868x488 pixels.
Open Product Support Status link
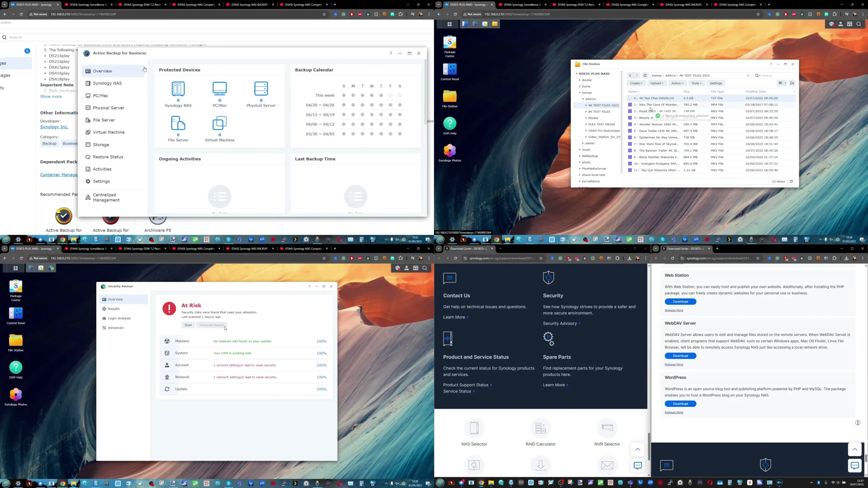pos(467,385)
